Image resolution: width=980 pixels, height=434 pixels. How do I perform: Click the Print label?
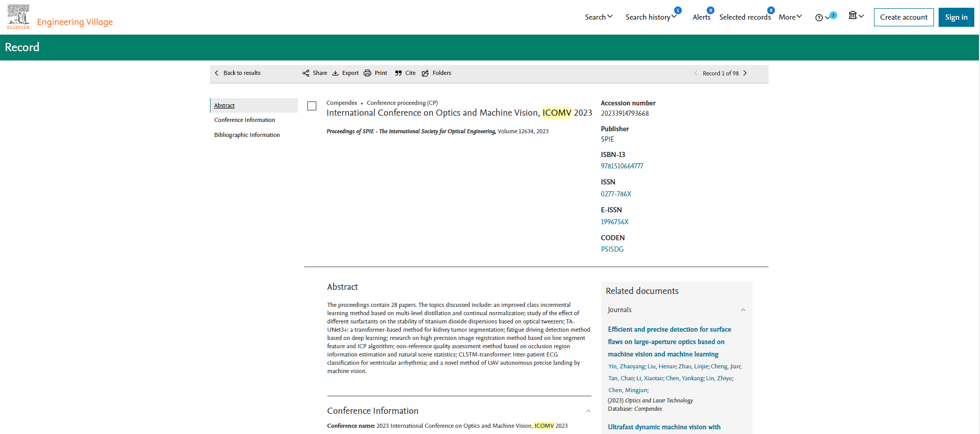tap(381, 73)
